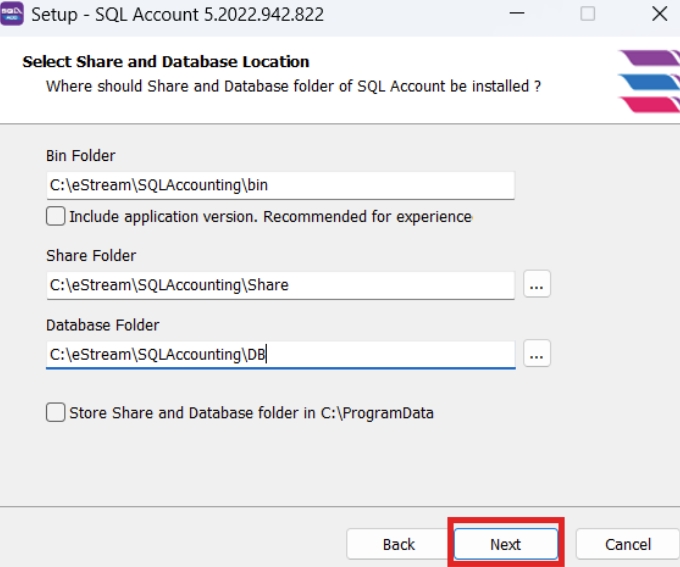Cancel the installation
Screen dimensions: 680x567
pyautogui.click(x=628, y=544)
